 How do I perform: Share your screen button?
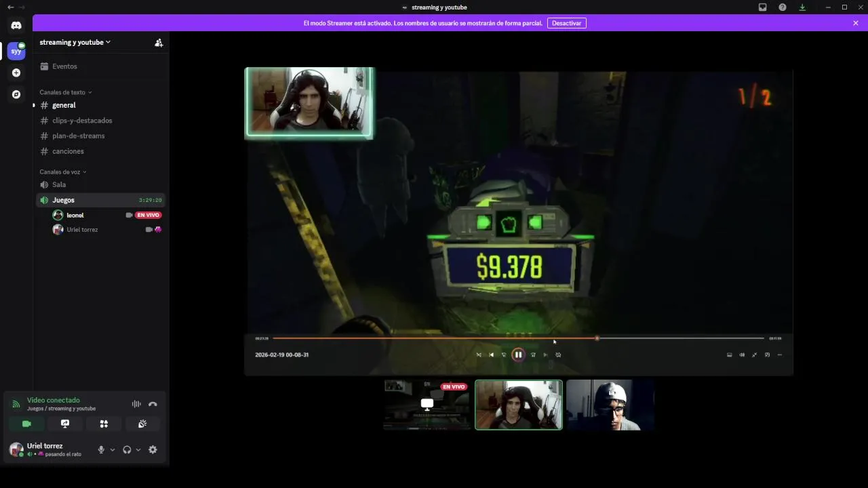coord(65,424)
